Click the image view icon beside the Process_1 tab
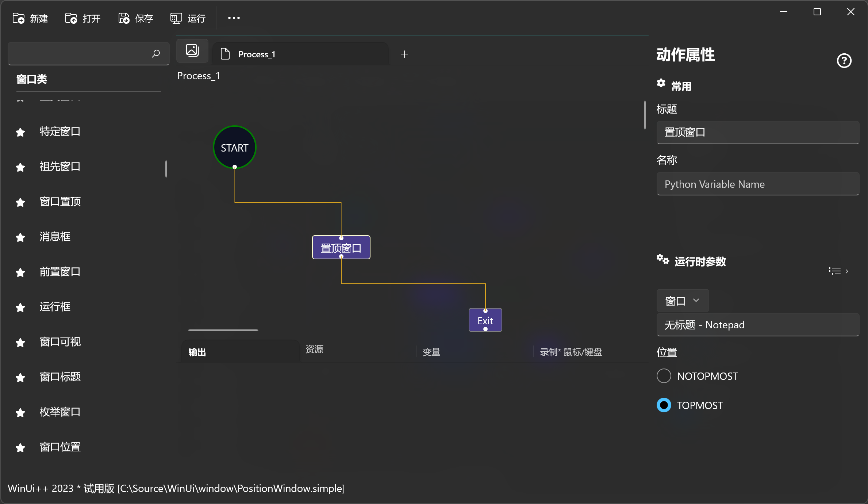 [x=192, y=50]
